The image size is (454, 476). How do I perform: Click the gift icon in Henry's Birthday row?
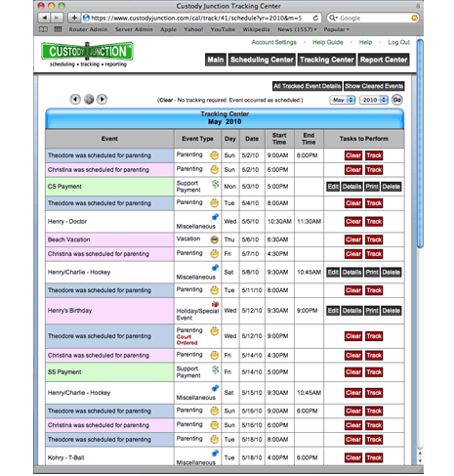[215, 304]
